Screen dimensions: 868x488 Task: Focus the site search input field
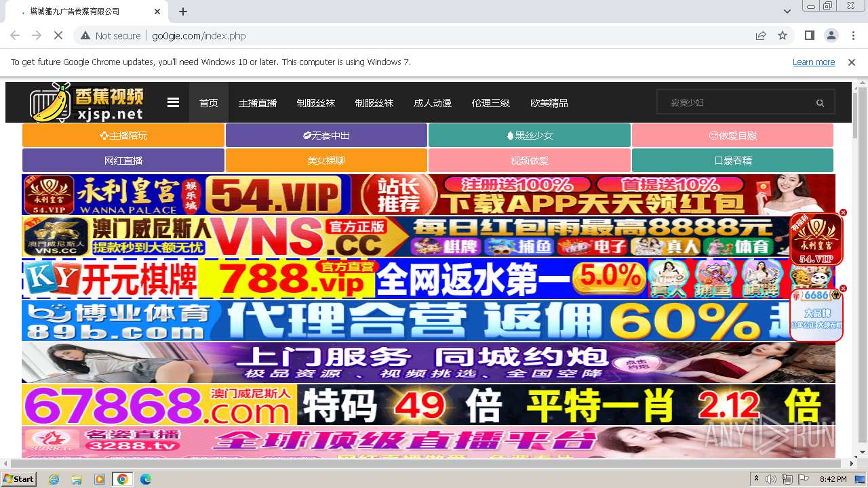pos(739,103)
